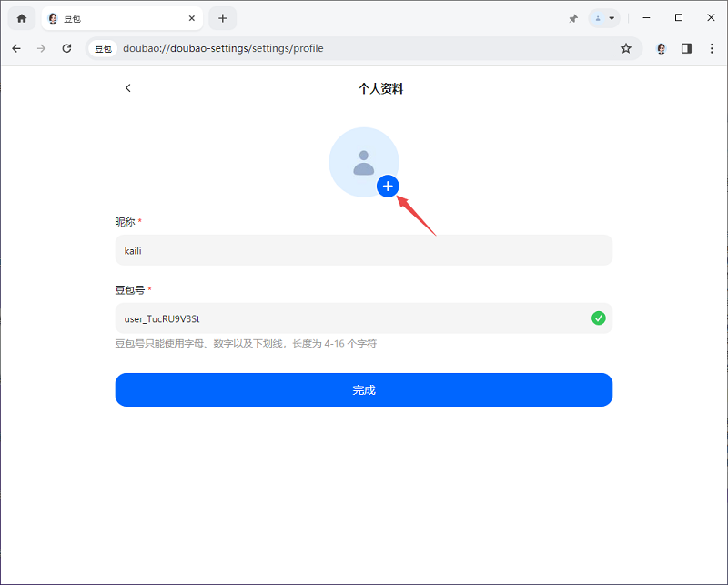Click the plus icon to upload avatar
728x585 pixels.
click(x=388, y=186)
